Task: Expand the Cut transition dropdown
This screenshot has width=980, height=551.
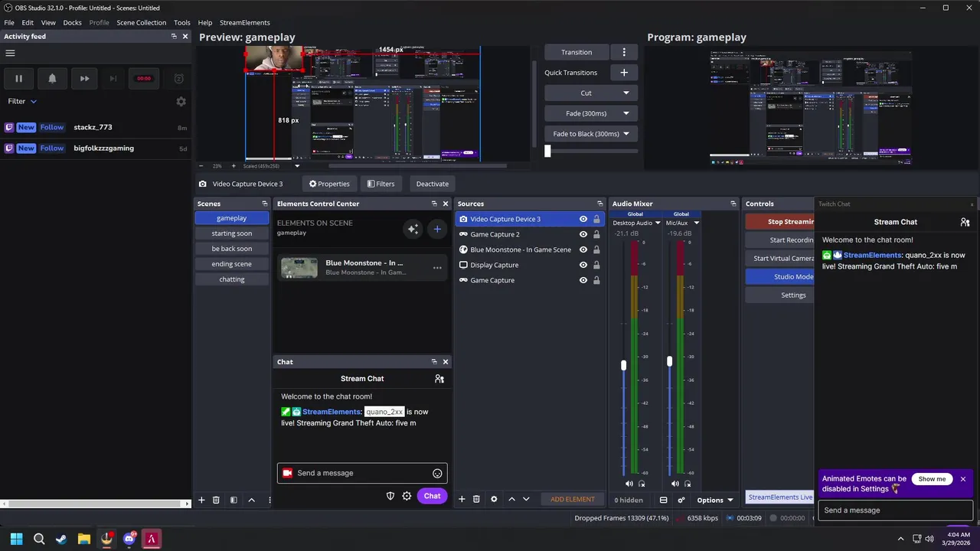Action: click(626, 93)
